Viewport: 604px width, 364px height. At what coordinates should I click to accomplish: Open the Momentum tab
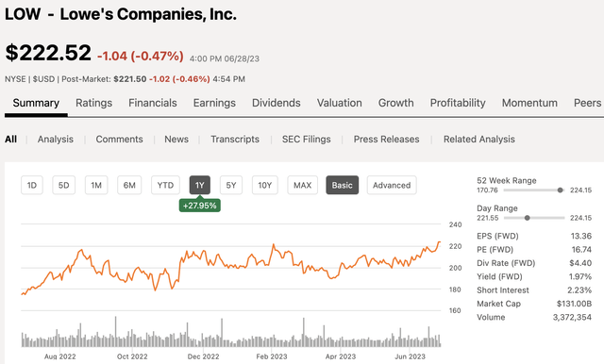[x=529, y=103]
